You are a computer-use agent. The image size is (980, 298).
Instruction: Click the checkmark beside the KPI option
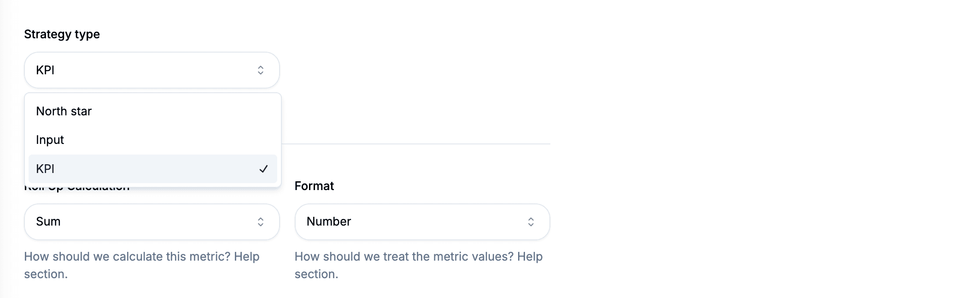click(x=263, y=169)
